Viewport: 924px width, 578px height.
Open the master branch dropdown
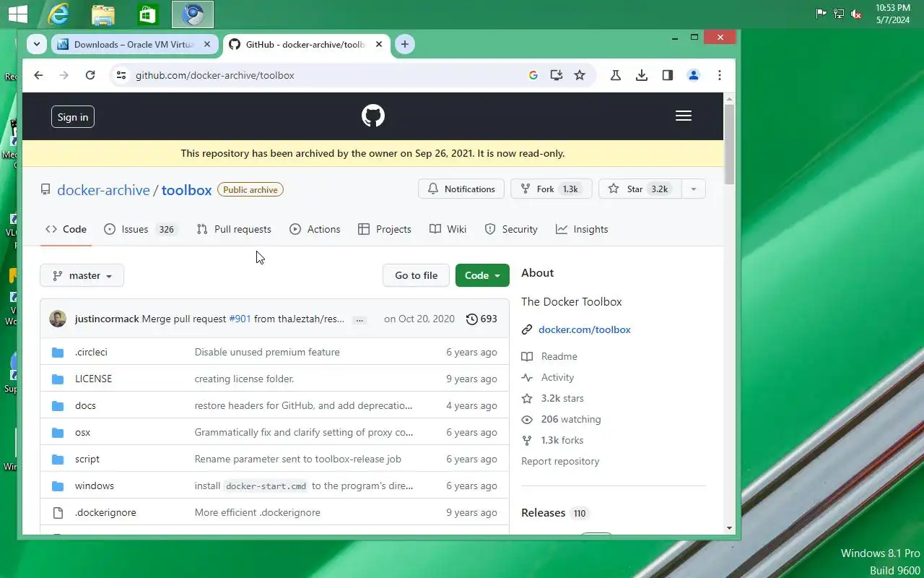tap(82, 275)
